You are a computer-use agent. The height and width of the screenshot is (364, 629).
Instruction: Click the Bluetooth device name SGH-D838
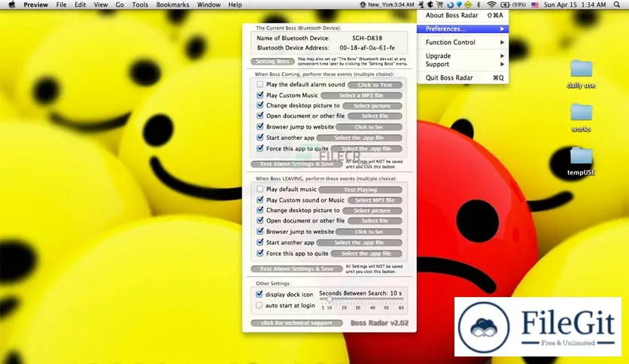click(367, 38)
